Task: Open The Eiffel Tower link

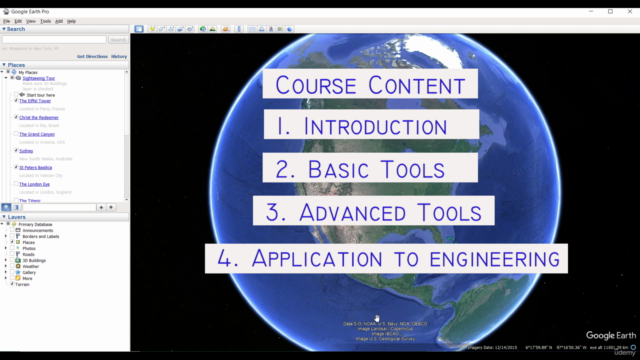Action: click(x=35, y=101)
